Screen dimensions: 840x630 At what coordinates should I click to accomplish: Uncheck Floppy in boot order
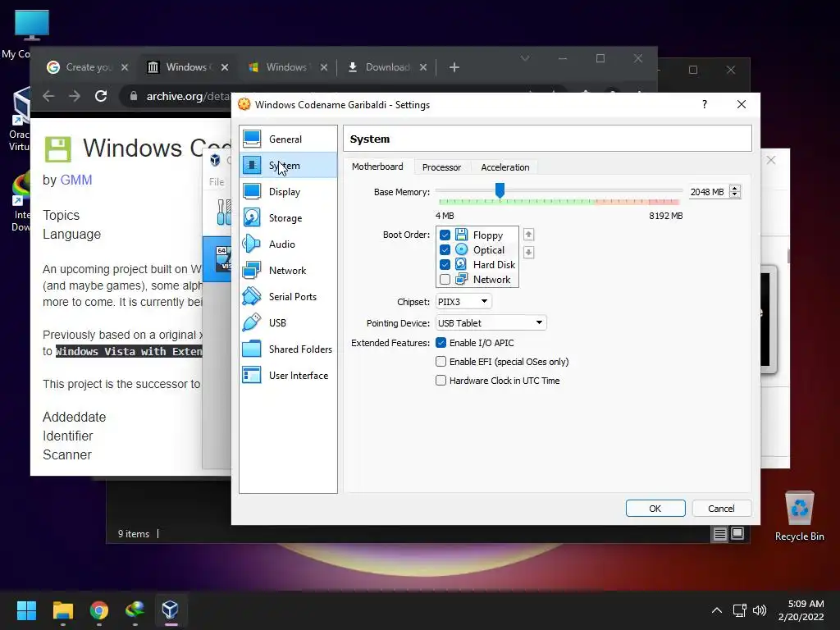445,235
